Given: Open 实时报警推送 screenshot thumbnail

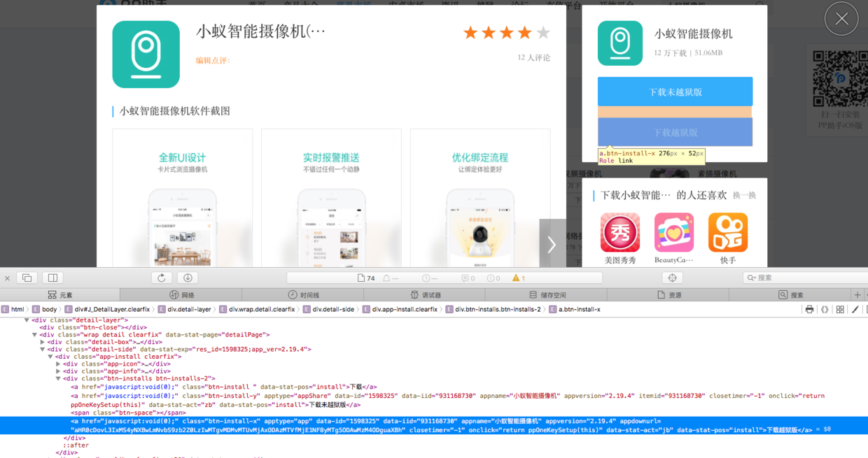Looking at the screenshot, I should 331,198.
